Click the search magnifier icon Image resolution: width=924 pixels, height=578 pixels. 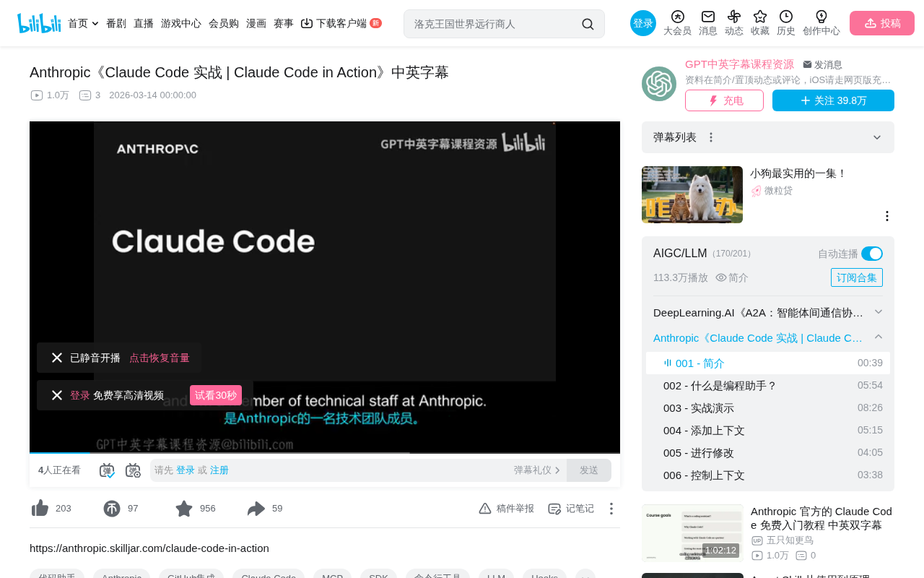(588, 24)
